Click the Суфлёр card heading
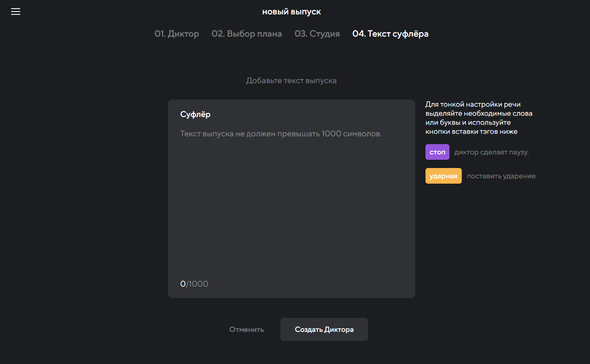The width and height of the screenshot is (590, 364). (195, 114)
